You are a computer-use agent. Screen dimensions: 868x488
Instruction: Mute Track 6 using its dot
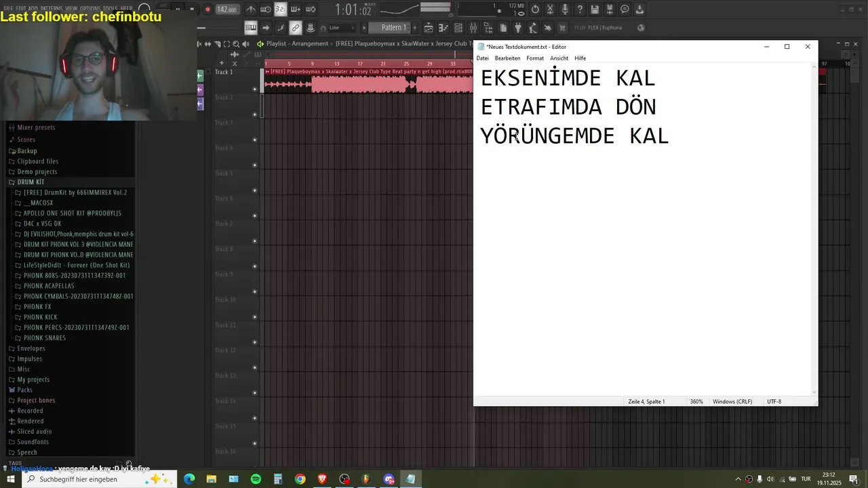tap(254, 216)
